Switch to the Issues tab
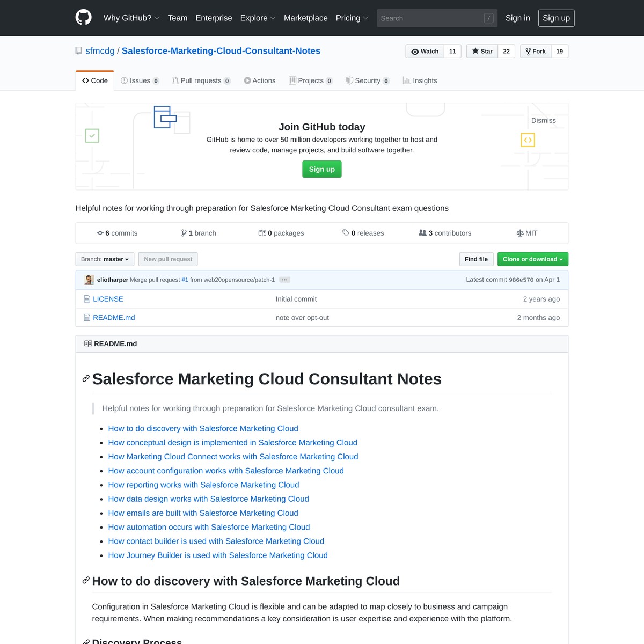Screen dimensions: 644x644 140,80
